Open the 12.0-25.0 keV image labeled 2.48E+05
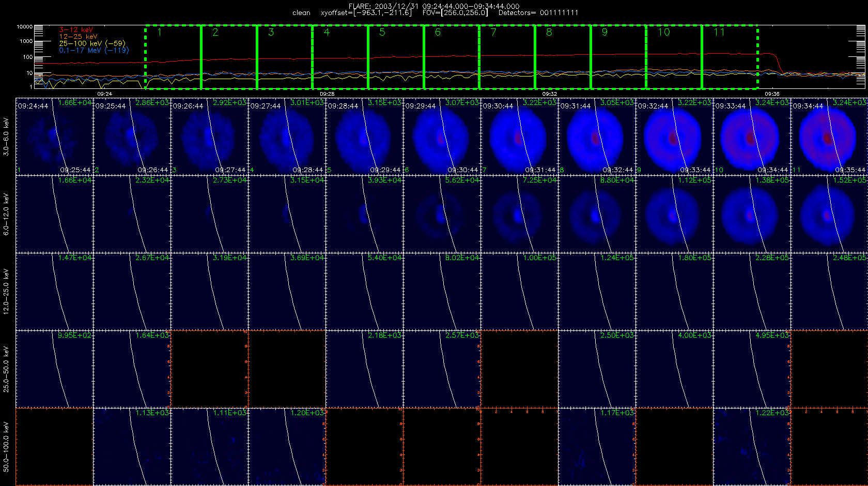The image size is (868, 486). (829, 292)
